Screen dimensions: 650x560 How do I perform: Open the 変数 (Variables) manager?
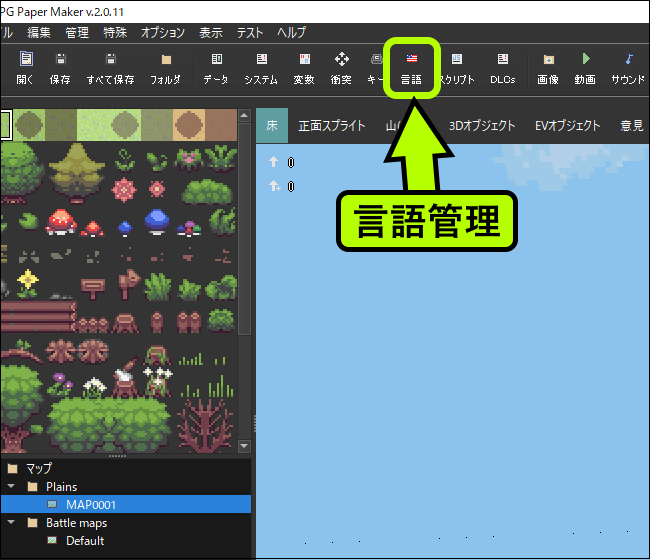click(x=304, y=68)
